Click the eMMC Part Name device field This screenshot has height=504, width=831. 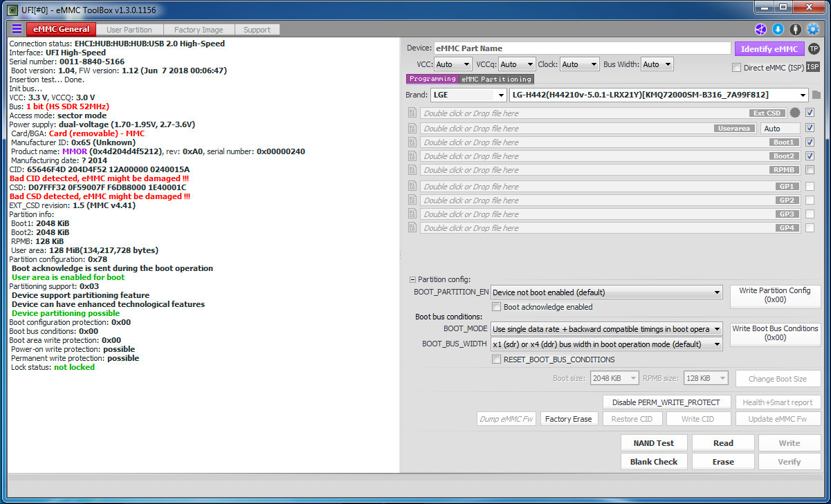coord(582,48)
